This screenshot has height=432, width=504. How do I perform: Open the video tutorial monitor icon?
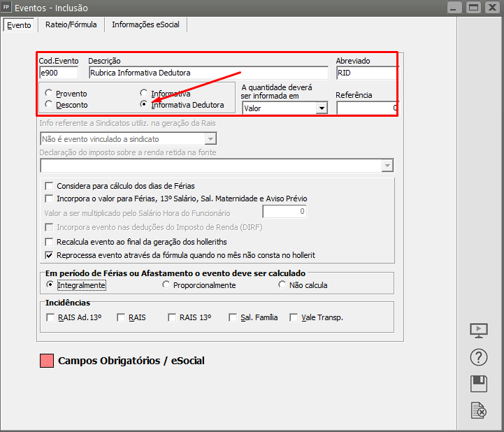tap(479, 330)
